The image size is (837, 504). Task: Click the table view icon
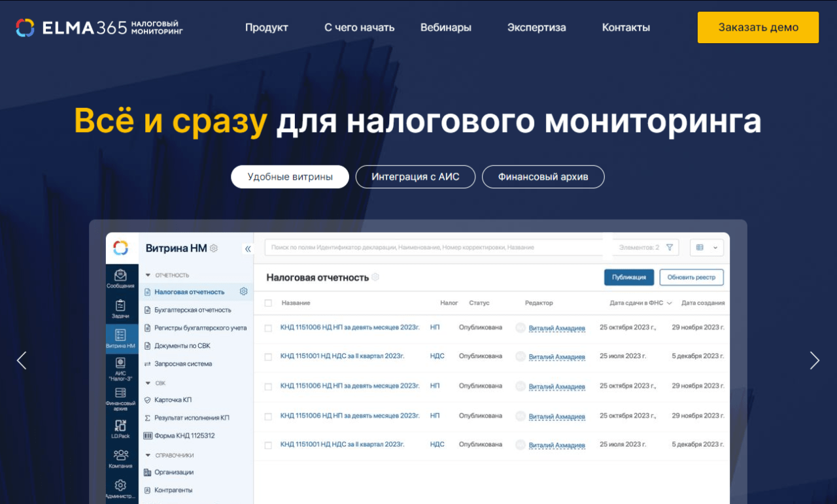pyautogui.click(x=700, y=247)
